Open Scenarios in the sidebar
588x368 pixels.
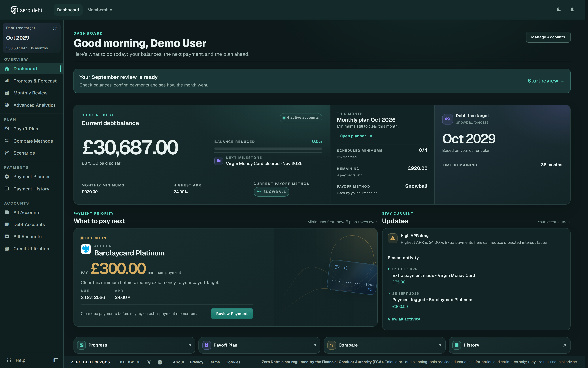32,153
